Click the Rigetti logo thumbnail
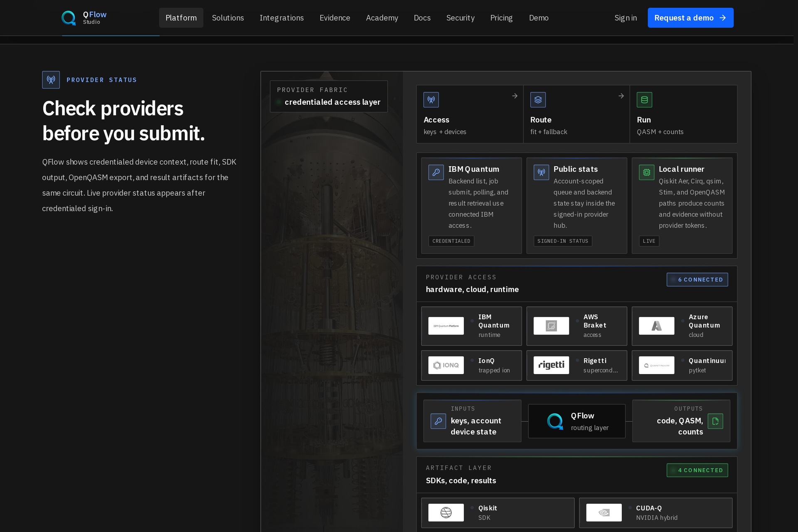 551,365
